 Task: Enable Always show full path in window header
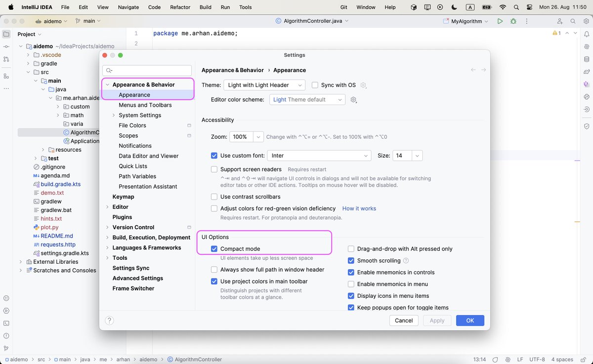pyautogui.click(x=214, y=270)
